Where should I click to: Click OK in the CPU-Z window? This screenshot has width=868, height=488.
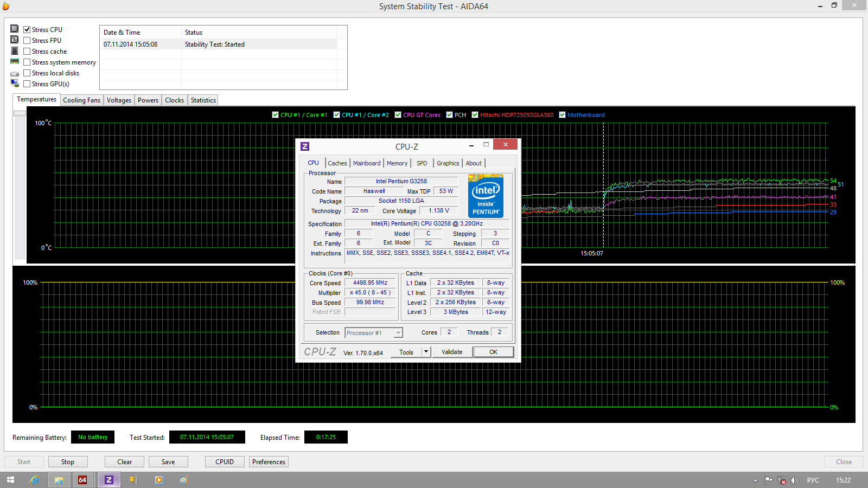click(x=493, y=352)
